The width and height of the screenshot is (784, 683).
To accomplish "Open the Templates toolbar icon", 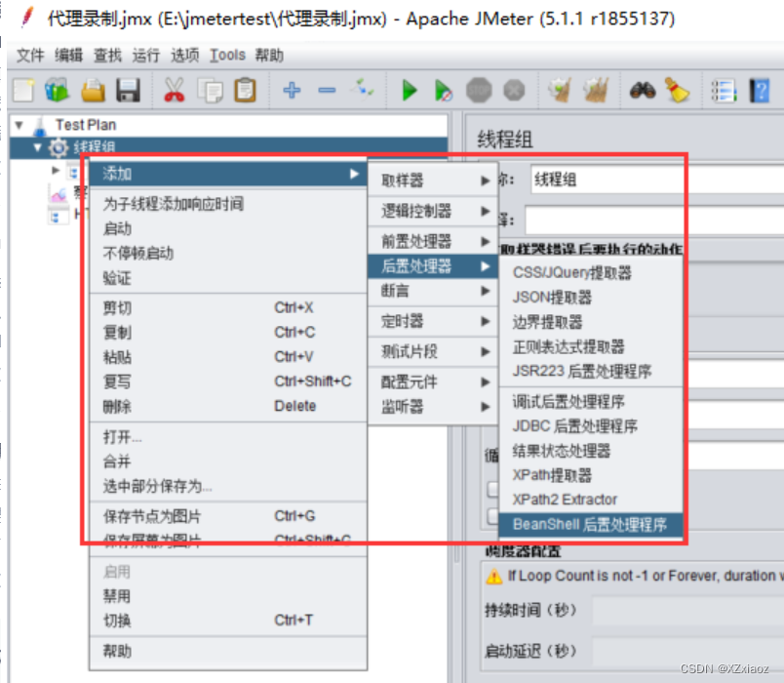I will point(57,91).
